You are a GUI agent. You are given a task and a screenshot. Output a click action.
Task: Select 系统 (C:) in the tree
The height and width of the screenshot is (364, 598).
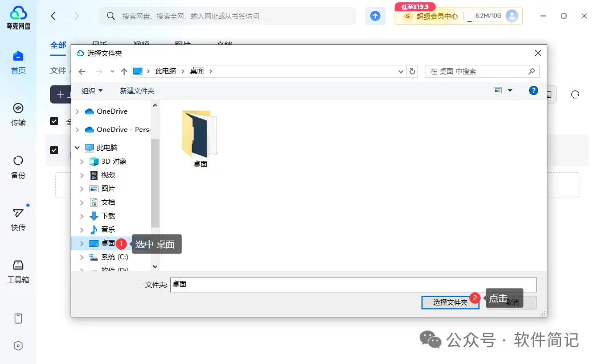tap(114, 258)
